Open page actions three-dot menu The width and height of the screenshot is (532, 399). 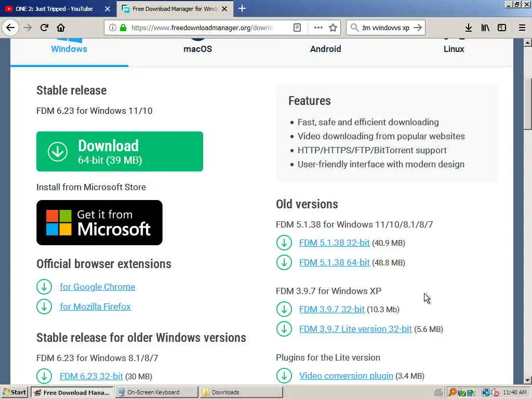[318, 28]
